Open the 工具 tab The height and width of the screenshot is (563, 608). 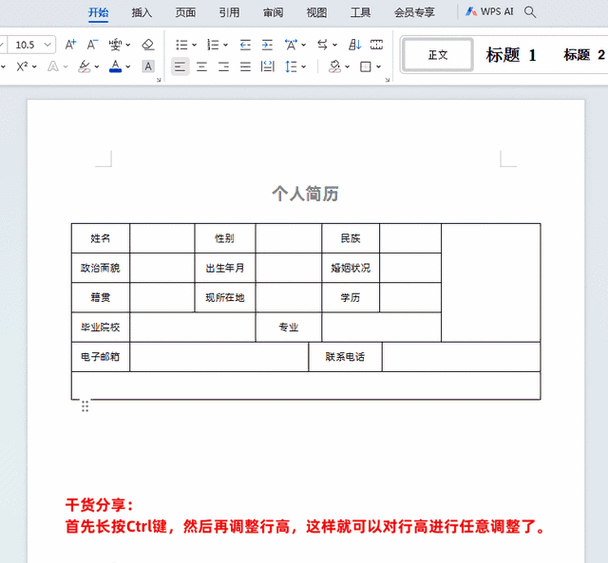[361, 13]
